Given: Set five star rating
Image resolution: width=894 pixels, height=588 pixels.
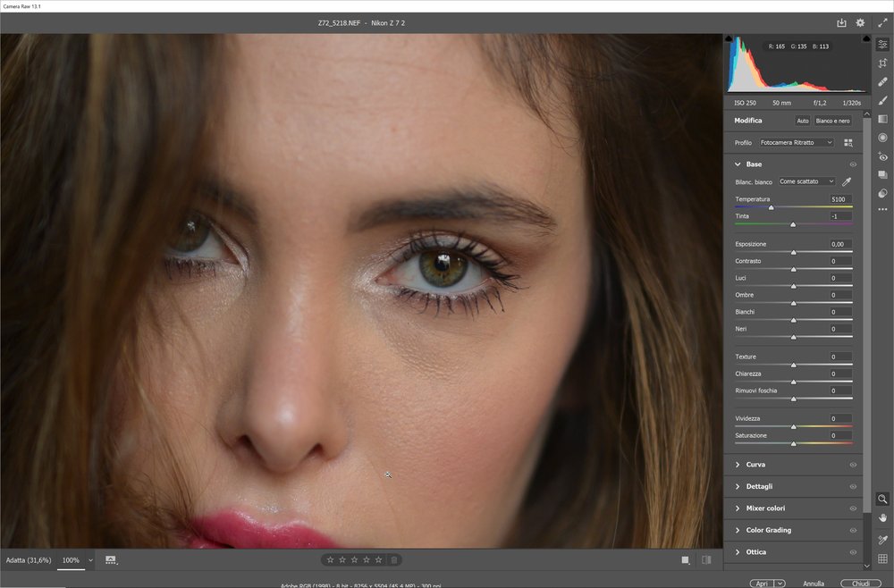Looking at the screenshot, I should [378, 560].
